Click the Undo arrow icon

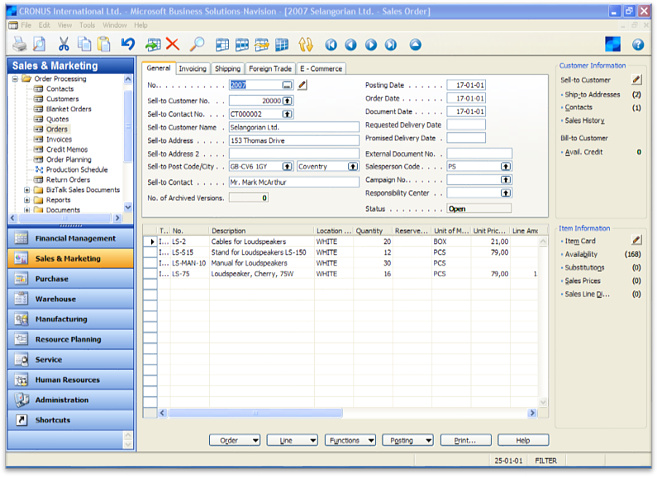(x=128, y=44)
